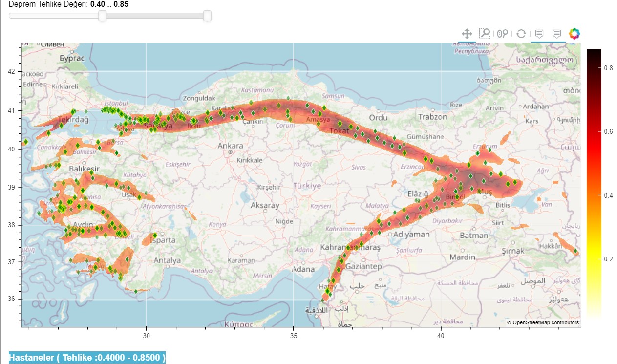Click the color bar legend beside the map
The width and height of the screenshot is (617, 364).
(x=594, y=183)
